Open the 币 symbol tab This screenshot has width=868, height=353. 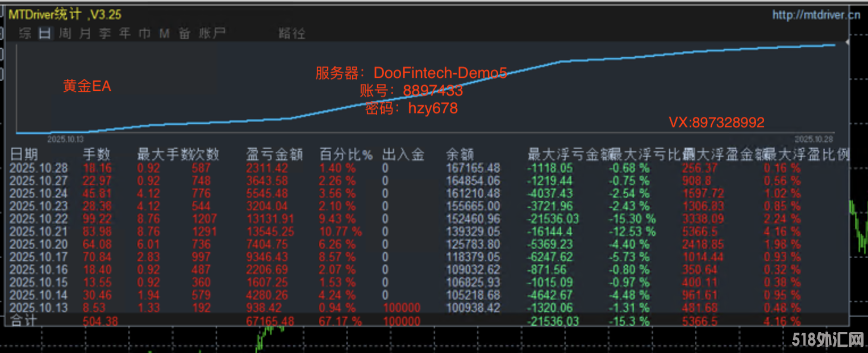coord(145,33)
